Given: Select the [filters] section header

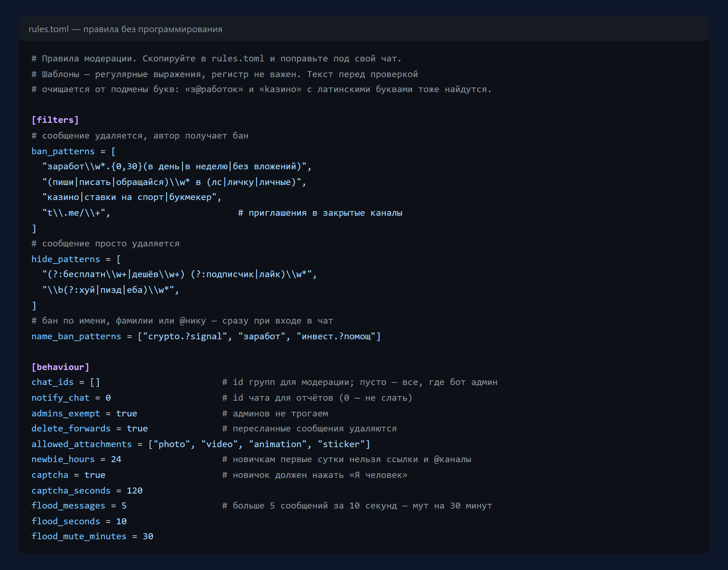Looking at the screenshot, I should coord(55,120).
